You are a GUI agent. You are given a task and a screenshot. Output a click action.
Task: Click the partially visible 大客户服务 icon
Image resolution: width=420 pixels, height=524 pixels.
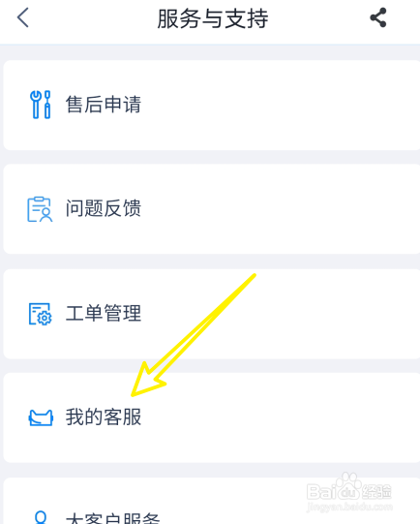[41, 517]
